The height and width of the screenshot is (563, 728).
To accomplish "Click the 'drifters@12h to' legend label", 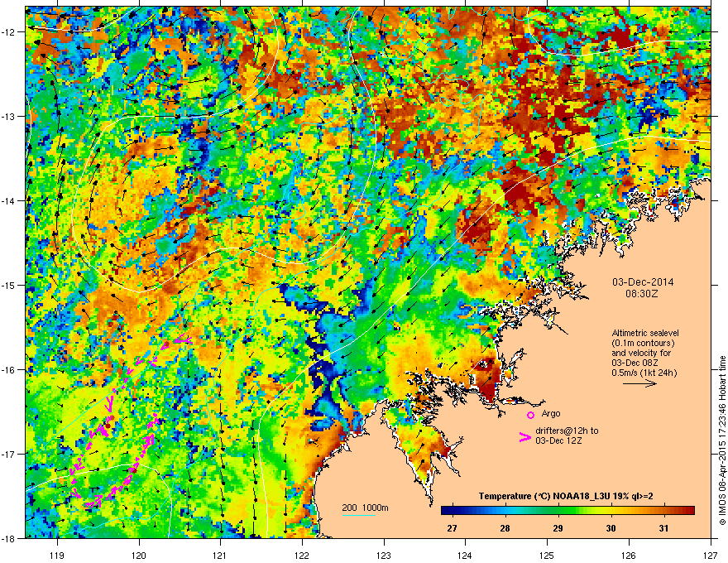I will (567, 431).
